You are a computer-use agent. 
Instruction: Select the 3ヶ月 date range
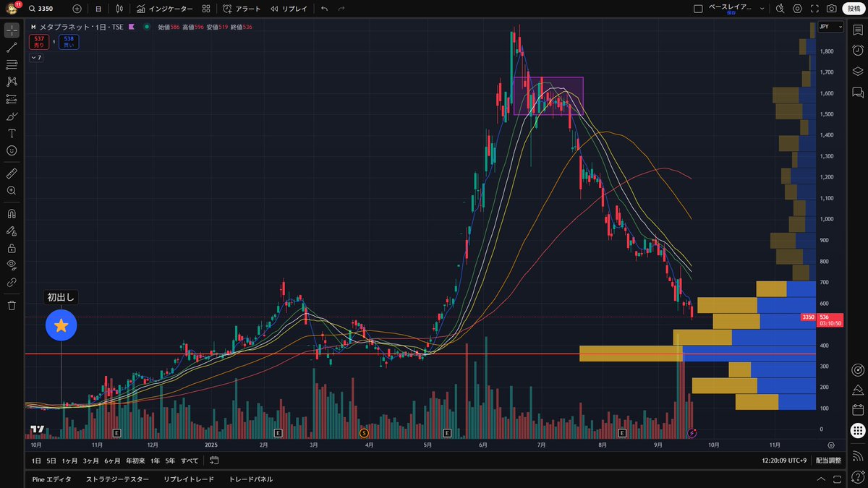click(x=90, y=461)
